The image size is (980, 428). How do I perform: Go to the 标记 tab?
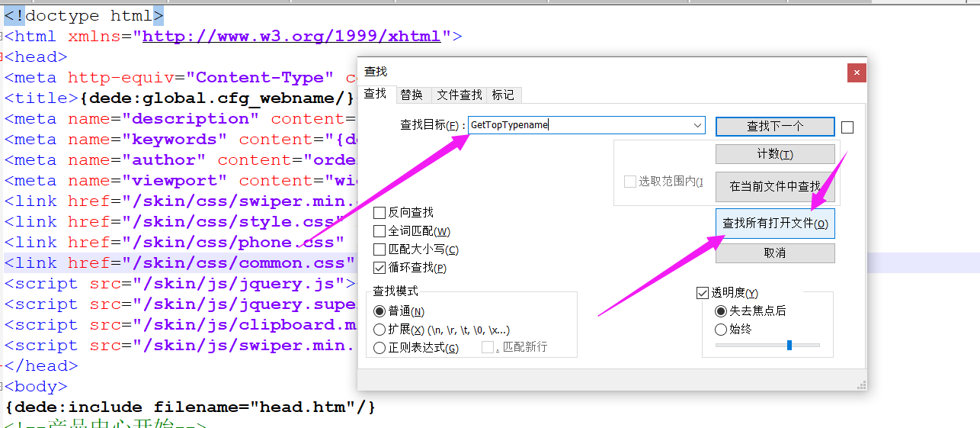pos(503,95)
